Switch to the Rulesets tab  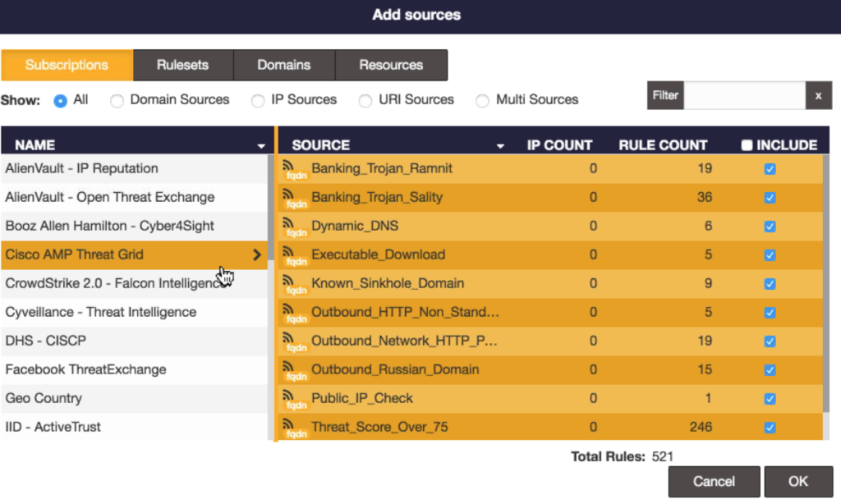click(x=183, y=65)
